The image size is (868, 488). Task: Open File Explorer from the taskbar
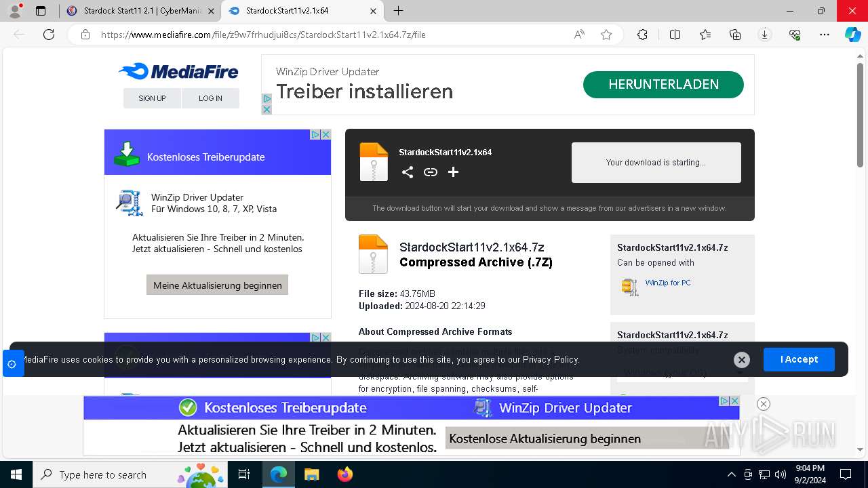coord(311,474)
